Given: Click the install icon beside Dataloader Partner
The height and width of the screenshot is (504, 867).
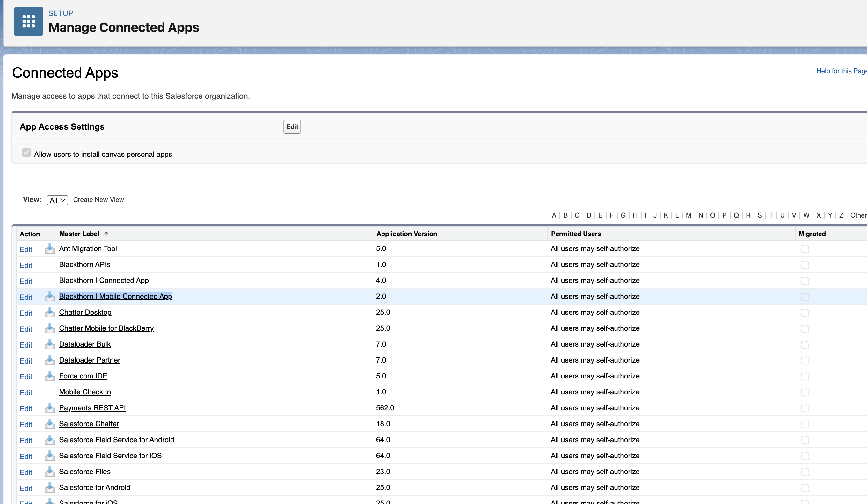Looking at the screenshot, I should (49, 360).
